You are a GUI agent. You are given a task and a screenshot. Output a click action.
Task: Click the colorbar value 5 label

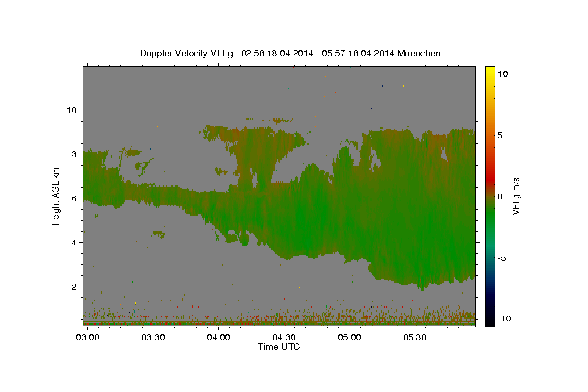click(500, 135)
